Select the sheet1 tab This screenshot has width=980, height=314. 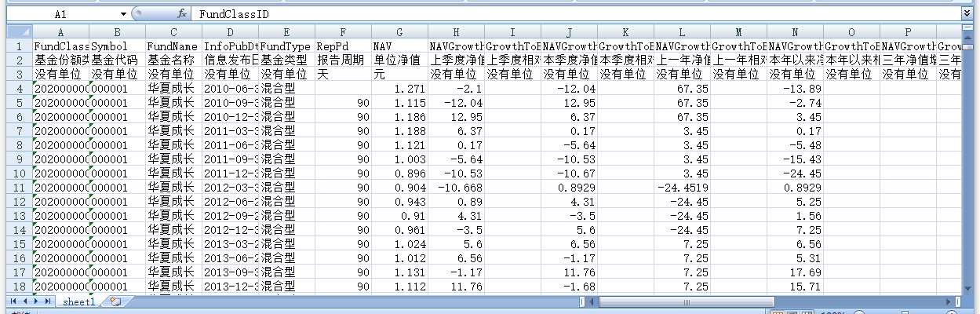point(79,301)
